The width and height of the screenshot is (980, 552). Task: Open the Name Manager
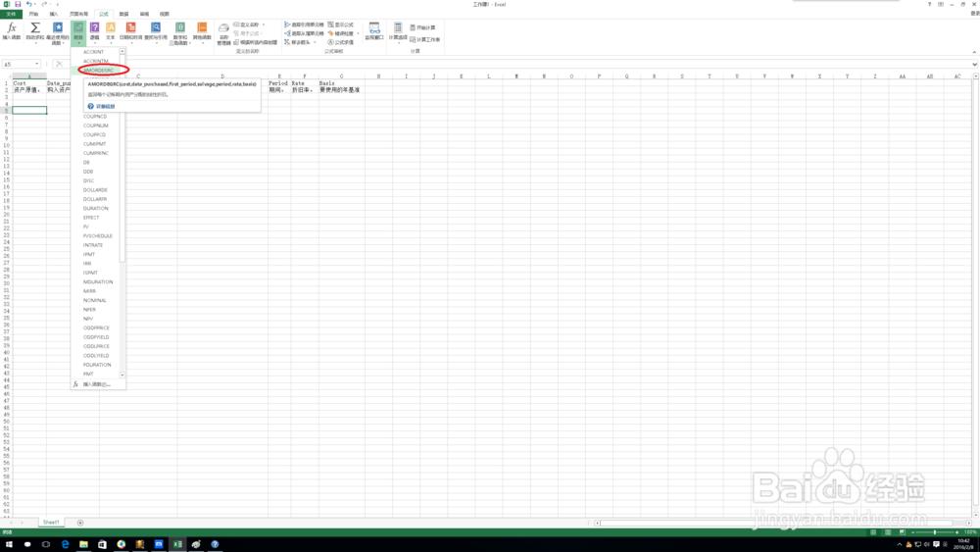223,33
